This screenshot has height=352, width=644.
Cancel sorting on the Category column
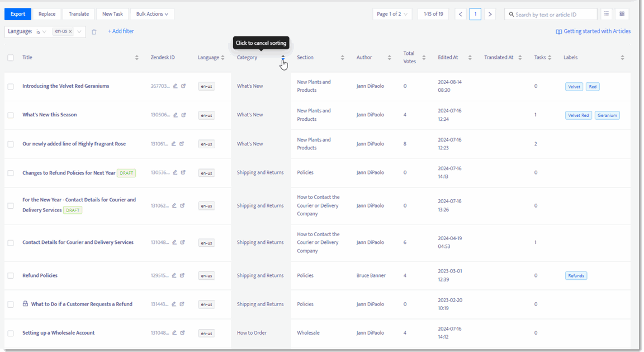coord(283,58)
